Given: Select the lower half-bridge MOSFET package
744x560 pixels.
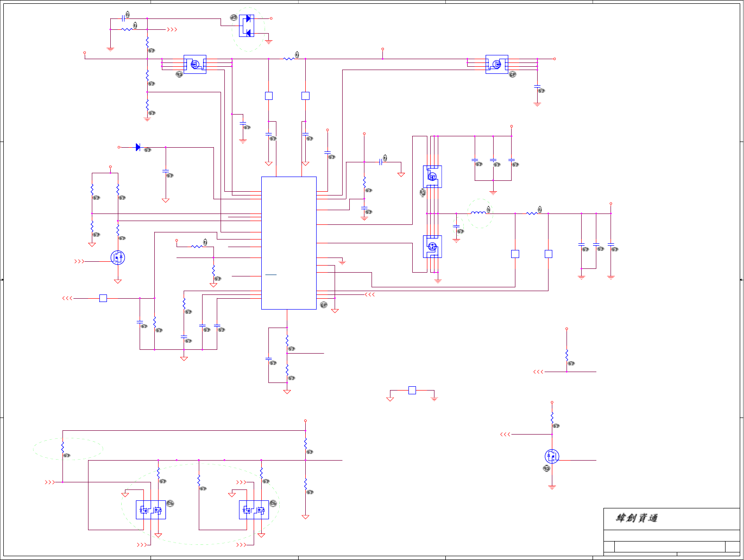Looking at the screenshot, I should pos(432,247).
